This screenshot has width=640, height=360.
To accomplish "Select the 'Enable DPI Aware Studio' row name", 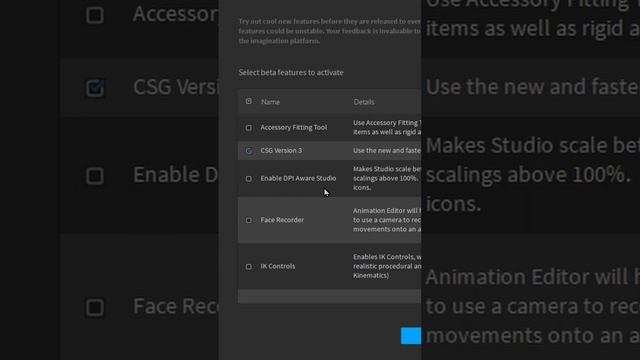I will pyautogui.click(x=298, y=178).
